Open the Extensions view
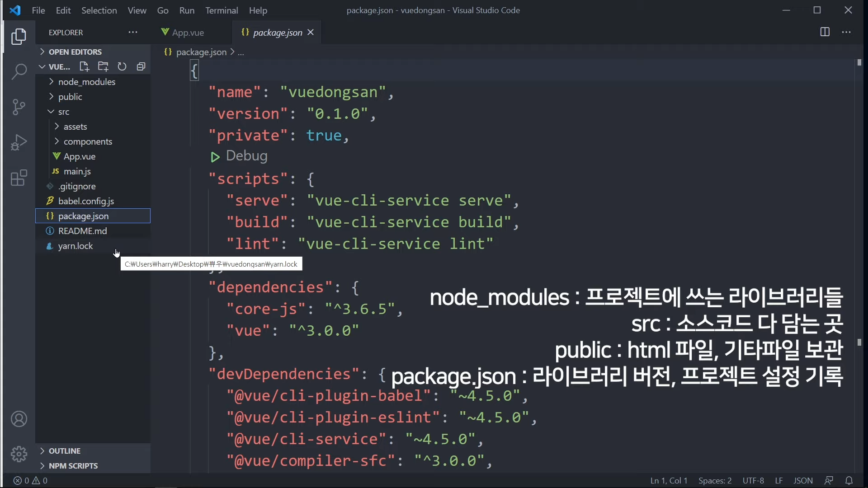868x488 pixels. (x=19, y=178)
